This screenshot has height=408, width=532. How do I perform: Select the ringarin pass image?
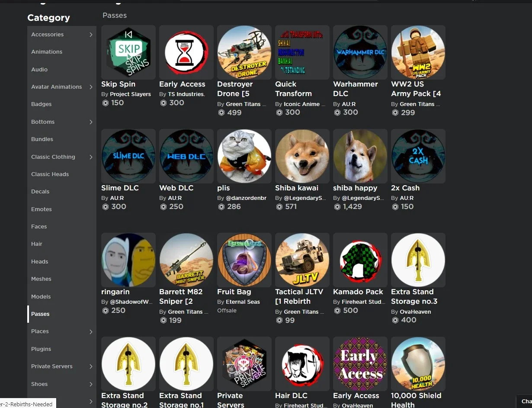128,260
